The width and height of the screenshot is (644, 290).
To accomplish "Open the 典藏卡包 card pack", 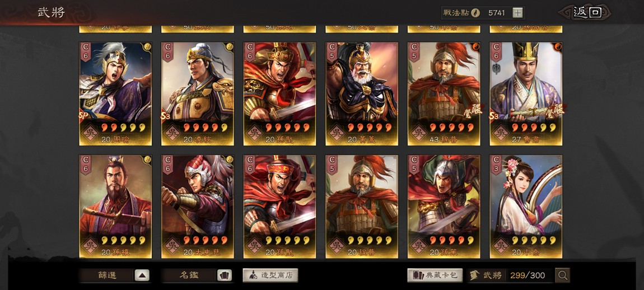I will click(x=435, y=275).
